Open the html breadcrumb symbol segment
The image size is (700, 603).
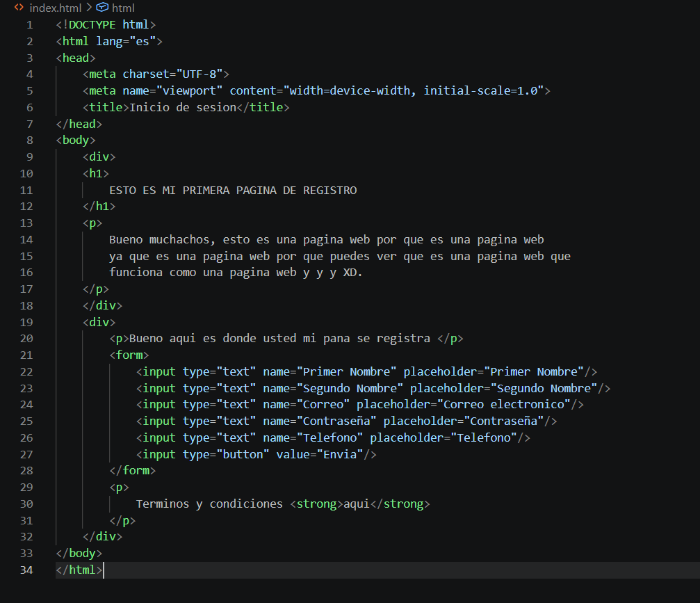point(123,8)
